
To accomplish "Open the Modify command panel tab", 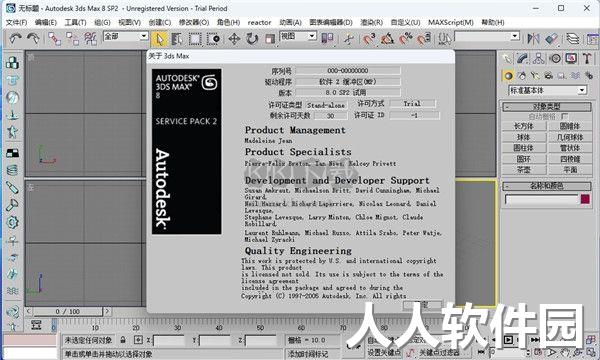I will tap(522, 58).
